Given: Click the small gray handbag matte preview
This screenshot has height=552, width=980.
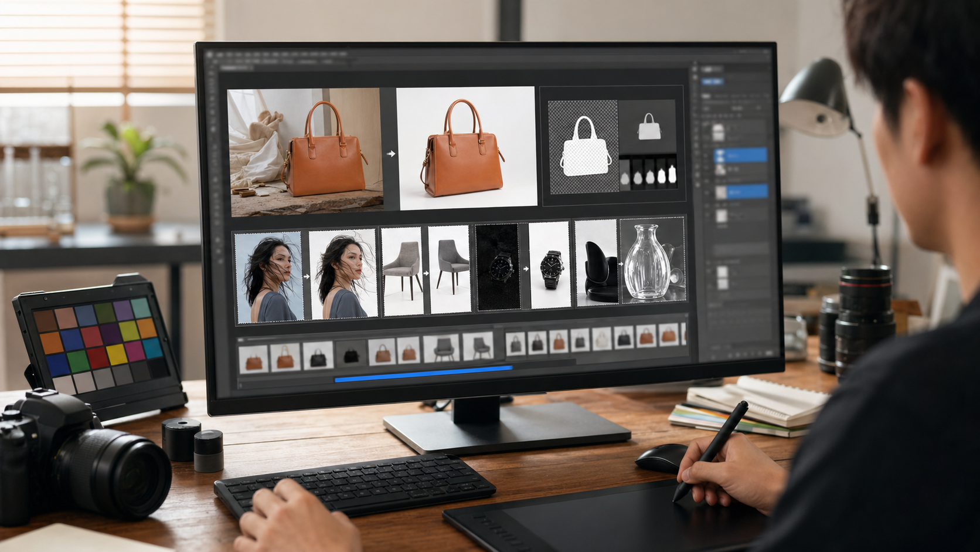Looking at the screenshot, I should click(648, 127).
